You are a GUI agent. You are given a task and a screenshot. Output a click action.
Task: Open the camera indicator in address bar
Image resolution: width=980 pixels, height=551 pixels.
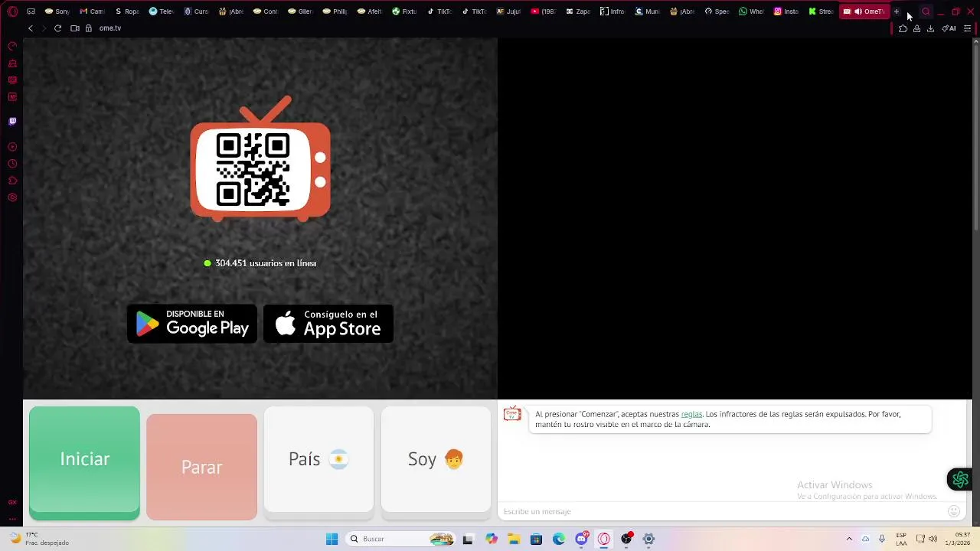click(75, 28)
